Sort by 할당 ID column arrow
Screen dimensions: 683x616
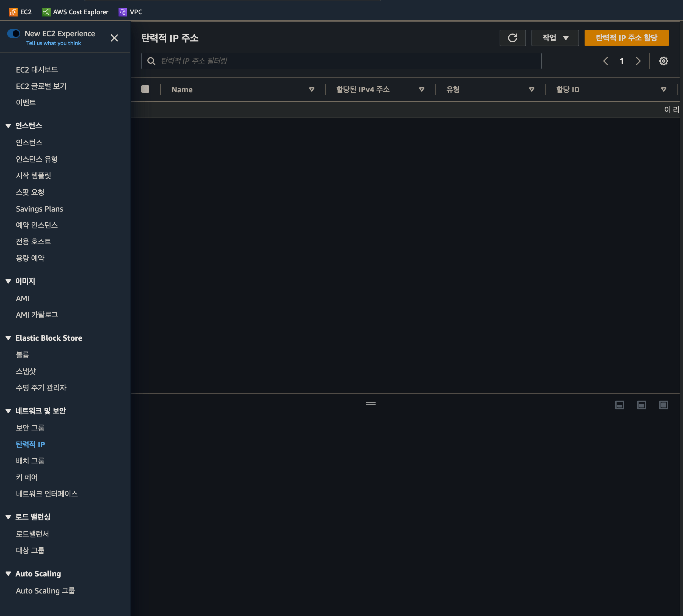(663, 90)
